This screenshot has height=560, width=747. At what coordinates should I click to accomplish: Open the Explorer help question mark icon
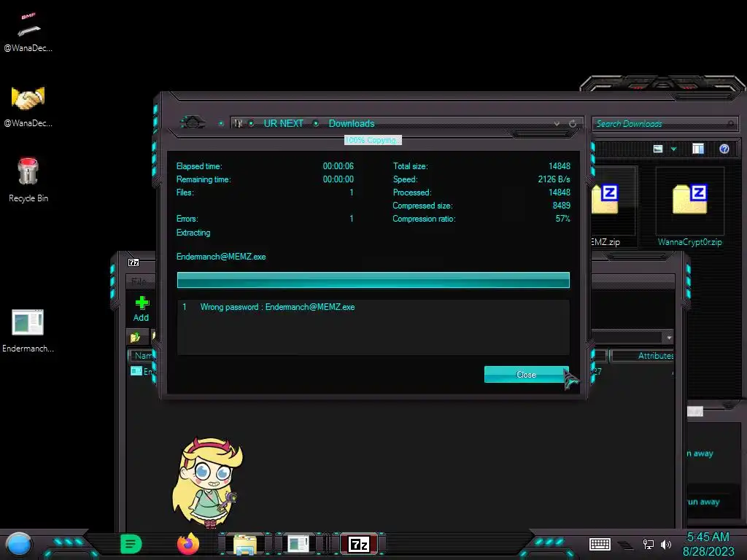coord(724,149)
